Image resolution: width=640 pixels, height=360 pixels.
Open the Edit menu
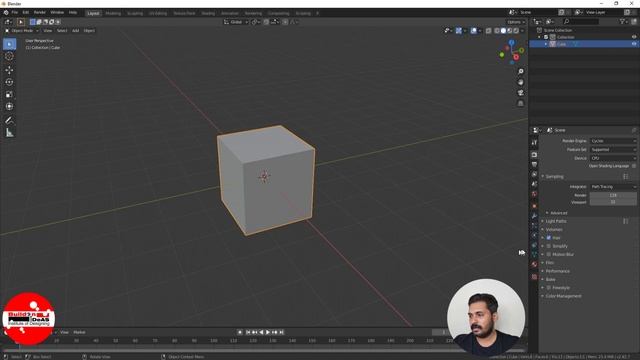click(x=26, y=13)
